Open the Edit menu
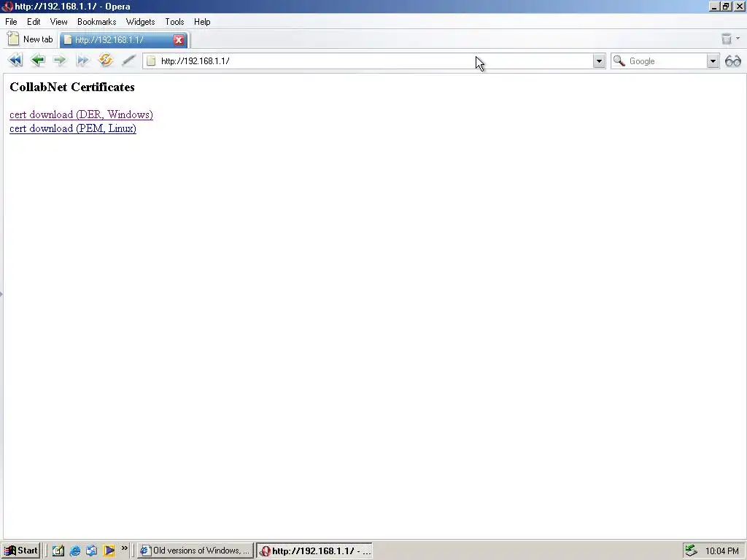747x560 pixels. (x=34, y=22)
